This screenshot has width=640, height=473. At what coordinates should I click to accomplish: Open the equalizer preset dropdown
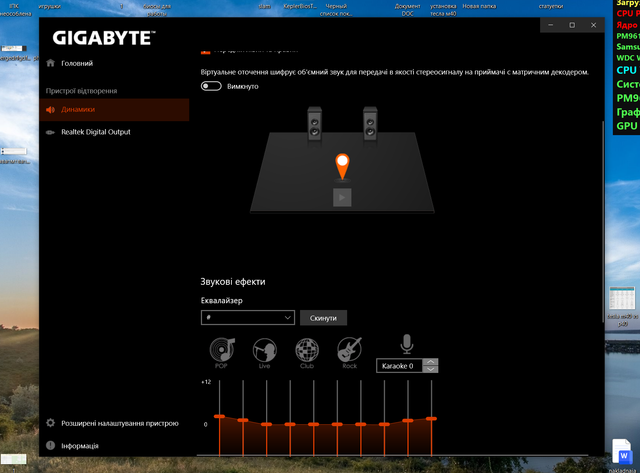click(x=248, y=318)
